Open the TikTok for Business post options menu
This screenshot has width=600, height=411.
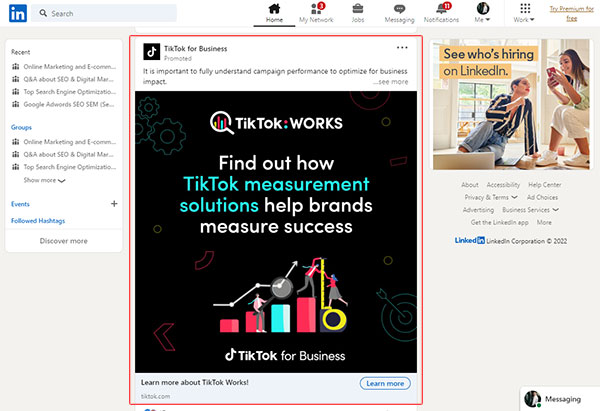point(402,48)
